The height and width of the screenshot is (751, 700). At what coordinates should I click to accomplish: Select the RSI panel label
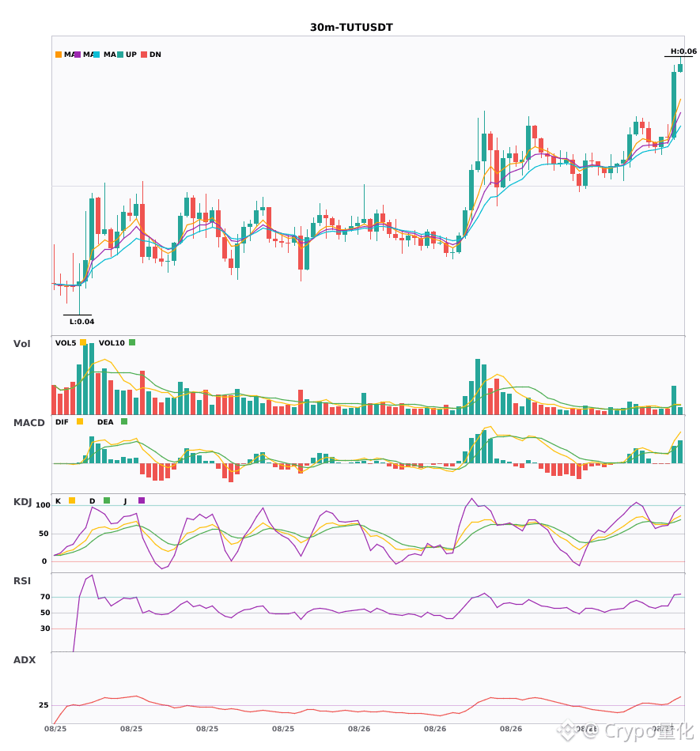pos(22,580)
